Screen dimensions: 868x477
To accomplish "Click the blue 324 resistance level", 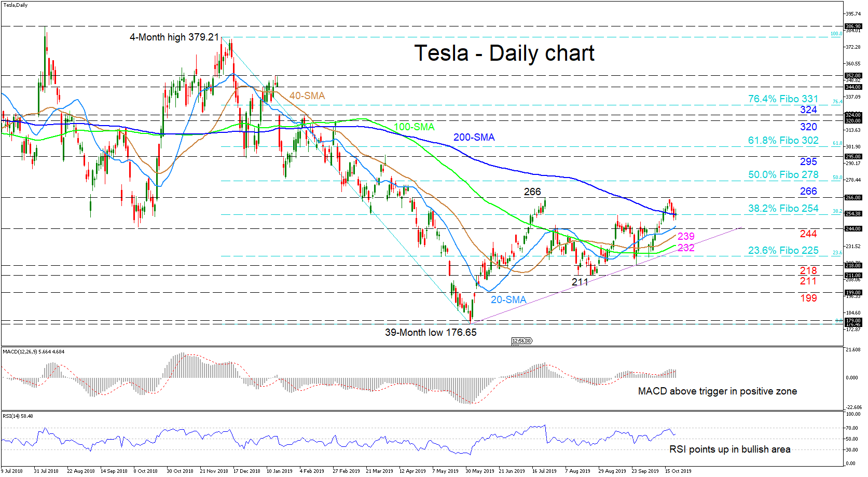I will [808, 110].
